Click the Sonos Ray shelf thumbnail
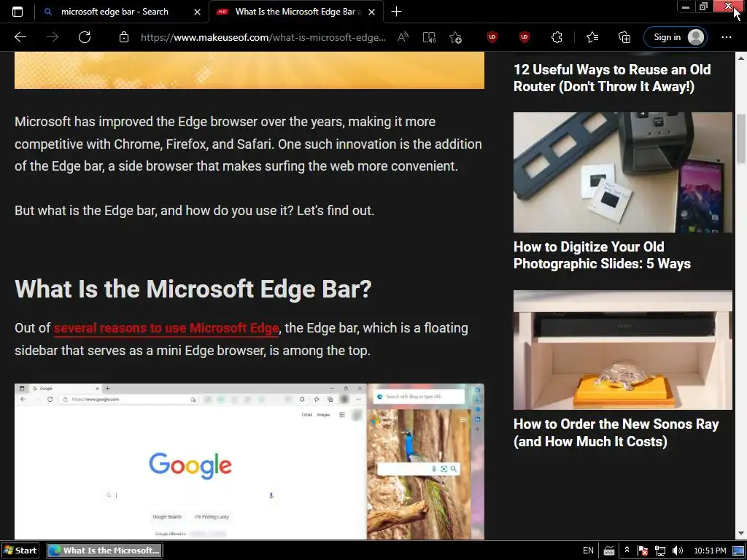747x560 pixels. [x=623, y=350]
